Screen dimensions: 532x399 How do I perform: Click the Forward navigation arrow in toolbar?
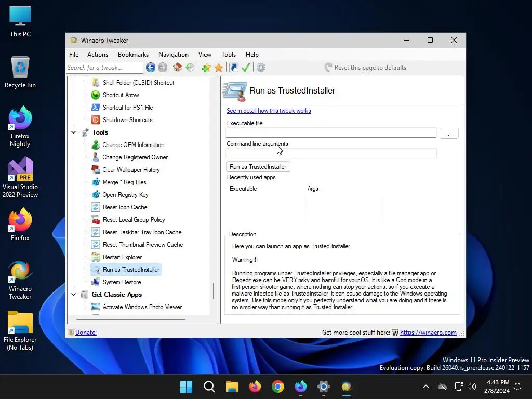click(163, 68)
